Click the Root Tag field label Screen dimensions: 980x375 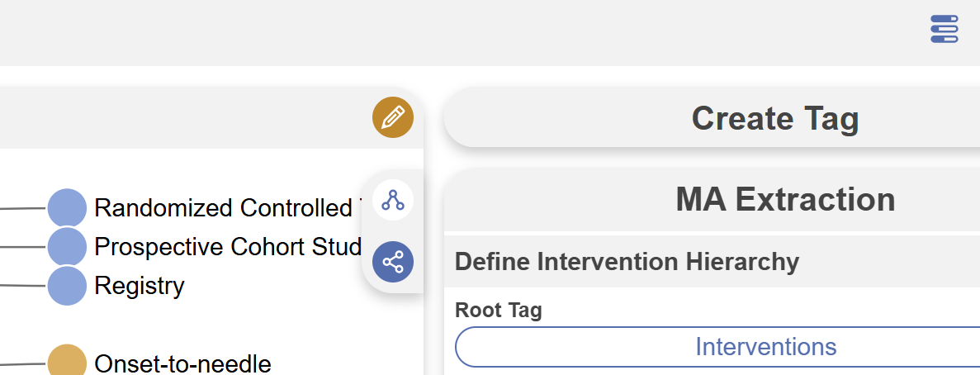499,311
